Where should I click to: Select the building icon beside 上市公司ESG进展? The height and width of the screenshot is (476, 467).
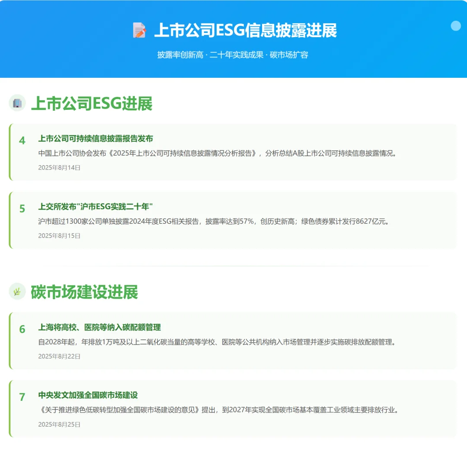point(17,103)
